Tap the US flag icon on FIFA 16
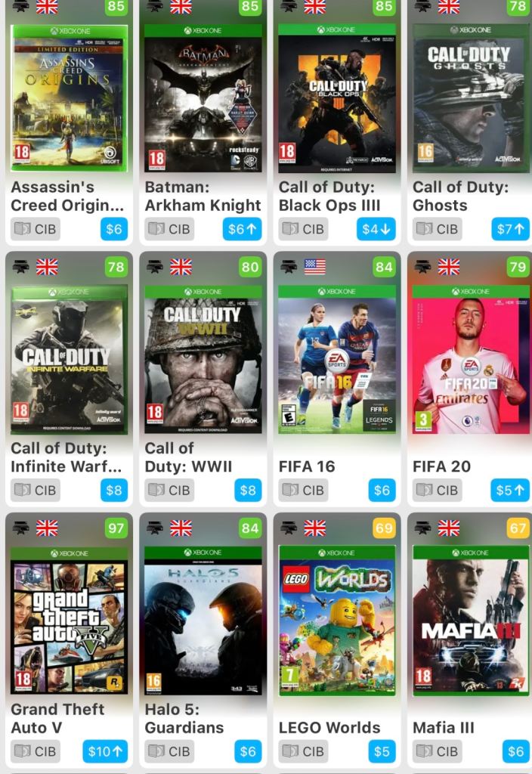Image resolution: width=532 pixels, height=774 pixels. point(315,267)
